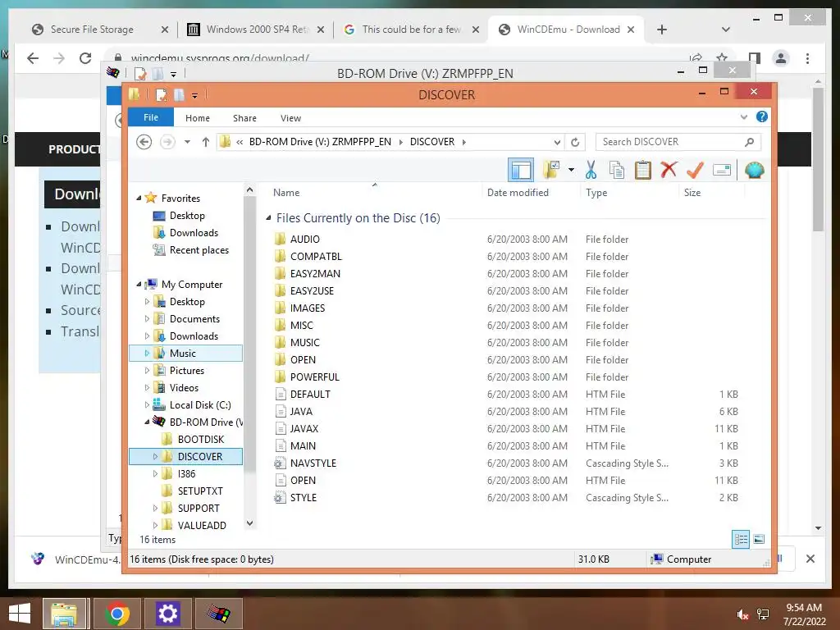Switch to Details view icon
840x630 pixels.
tap(741, 539)
